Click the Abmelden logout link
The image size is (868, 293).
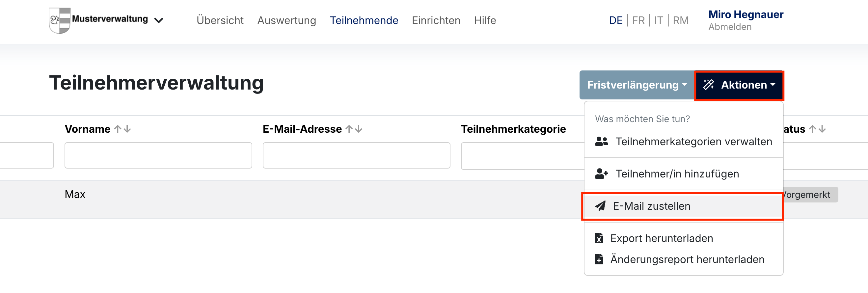[x=729, y=27]
